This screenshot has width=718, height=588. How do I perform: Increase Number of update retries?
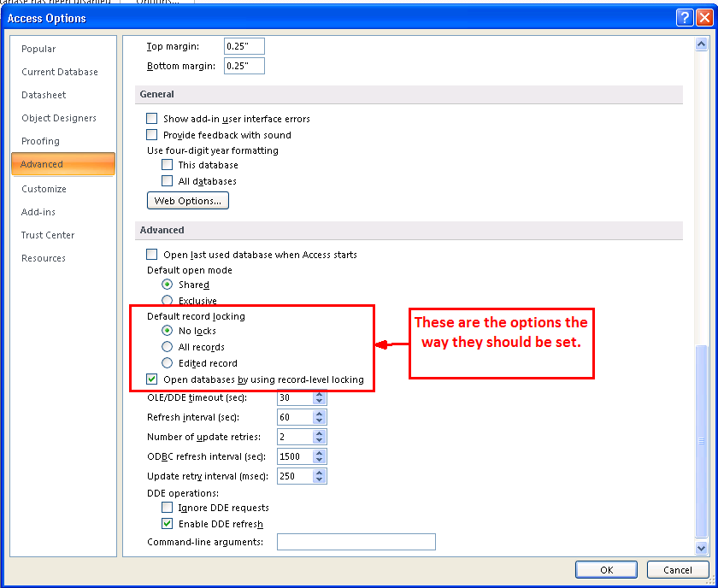click(x=319, y=433)
